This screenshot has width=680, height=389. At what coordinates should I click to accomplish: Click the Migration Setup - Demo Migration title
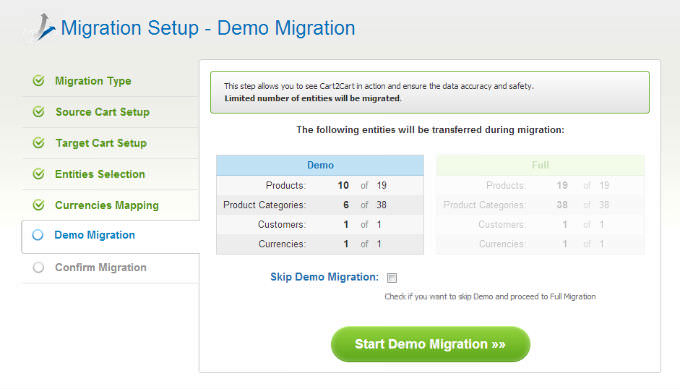tap(208, 28)
